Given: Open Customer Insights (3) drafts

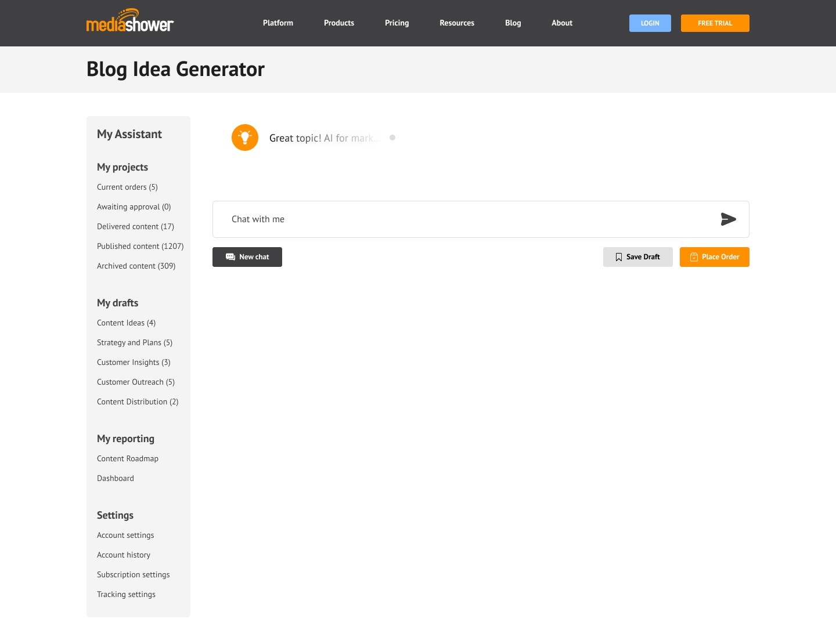Looking at the screenshot, I should coord(134,362).
